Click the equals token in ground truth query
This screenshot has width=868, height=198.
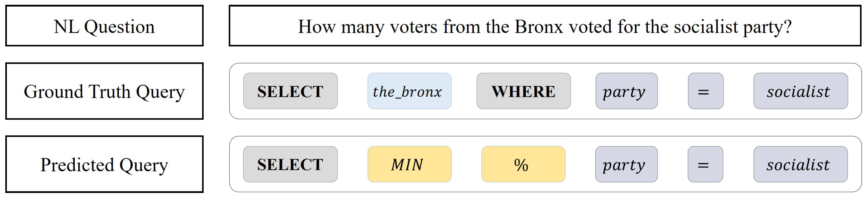click(x=705, y=91)
